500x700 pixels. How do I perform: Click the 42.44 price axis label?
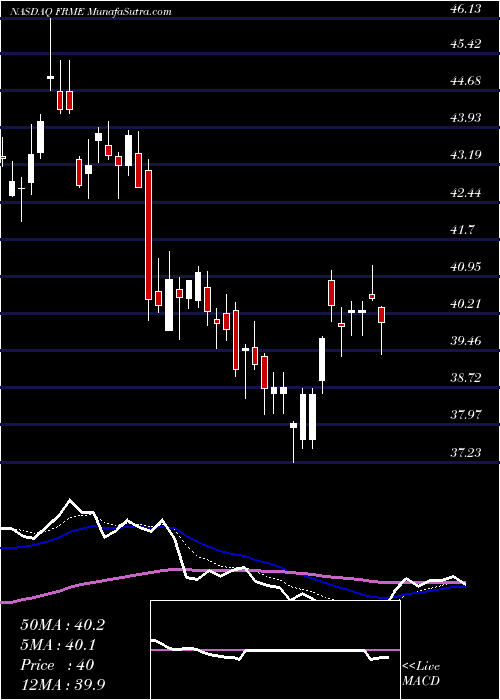coord(466,193)
